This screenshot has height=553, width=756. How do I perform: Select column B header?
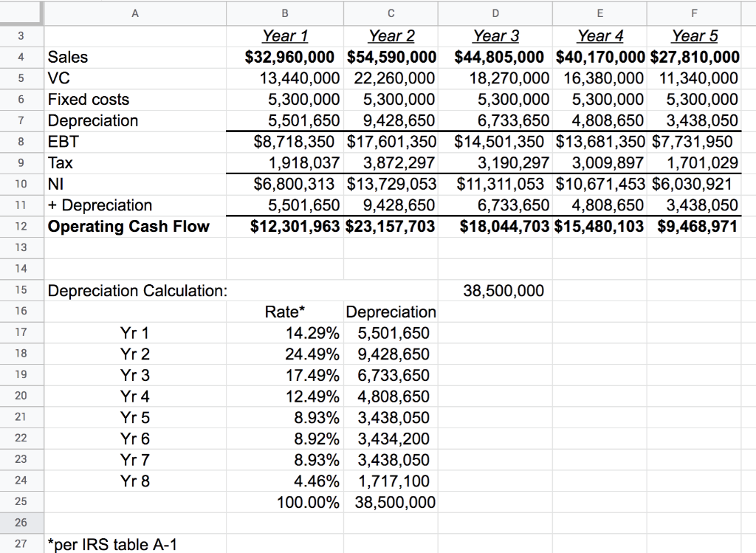pos(284,11)
